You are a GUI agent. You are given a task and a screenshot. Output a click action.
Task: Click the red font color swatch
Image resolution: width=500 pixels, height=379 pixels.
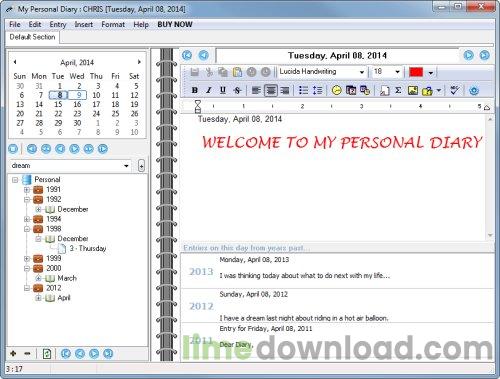pyautogui.click(x=416, y=72)
